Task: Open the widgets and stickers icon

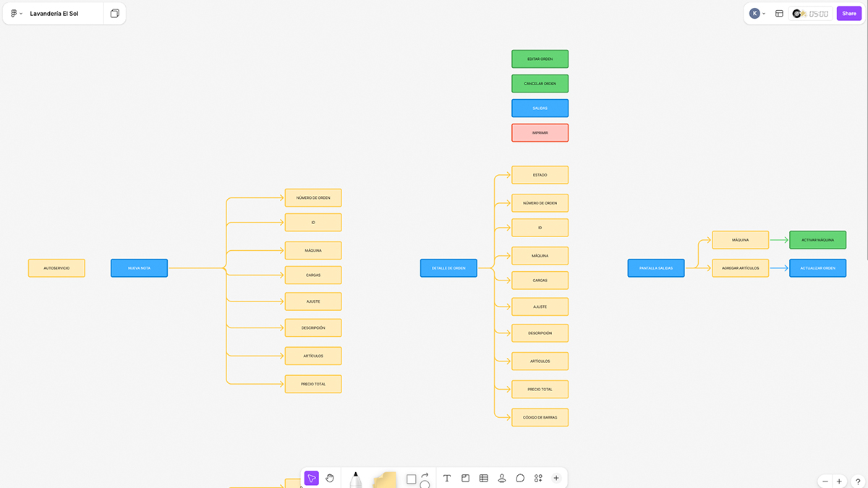Action: coord(538,478)
